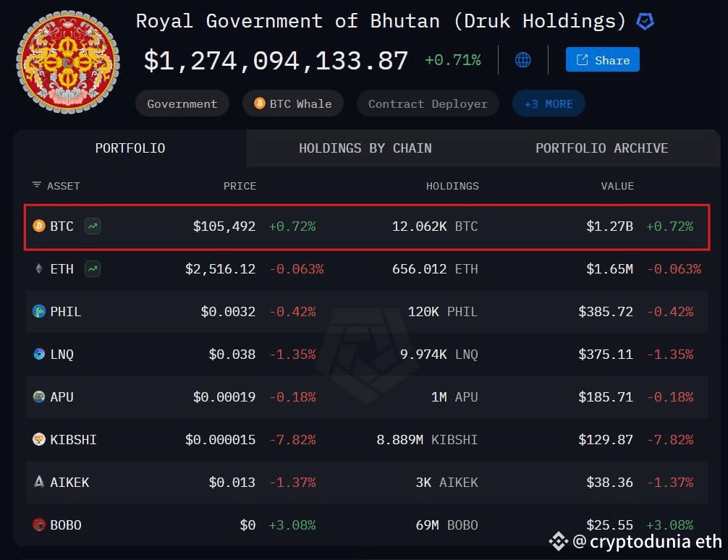Click the KIBSHI token icon
This screenshot has height=560, width=728.
point(39,439)
